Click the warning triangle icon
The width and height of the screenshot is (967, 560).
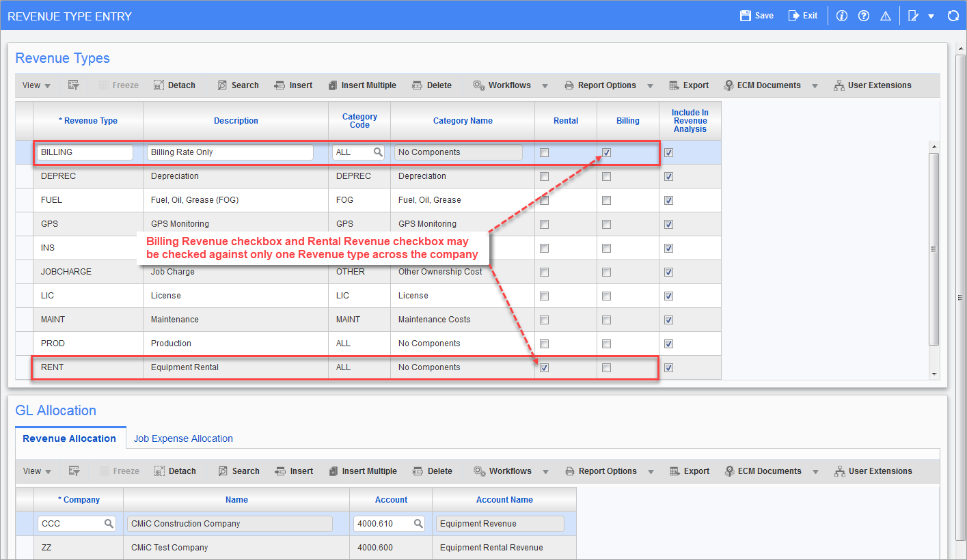pyautogui.click(x=886, y=16)
